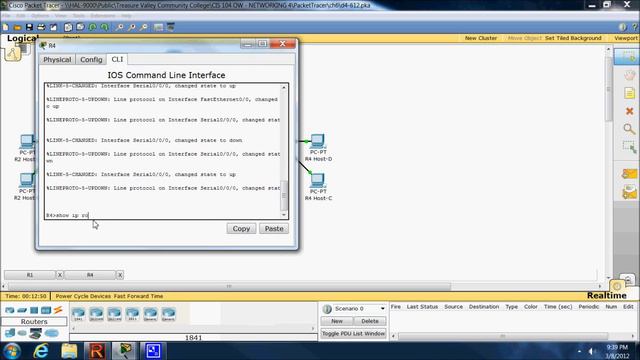Image resolution: width=640 pixels, height=360 pixels.
Task: Select the Custom Made Devices category icon
Action: 36,333
